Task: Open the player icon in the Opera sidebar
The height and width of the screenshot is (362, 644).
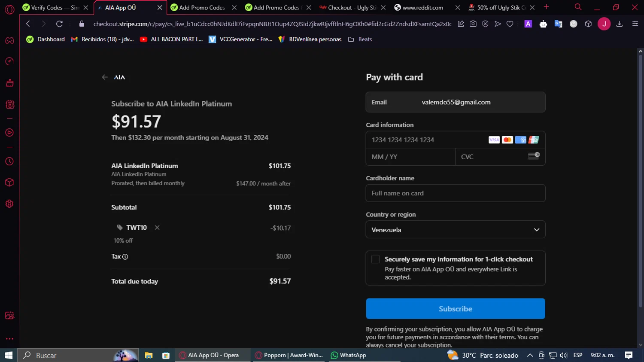Action: [x=9, y=133]
